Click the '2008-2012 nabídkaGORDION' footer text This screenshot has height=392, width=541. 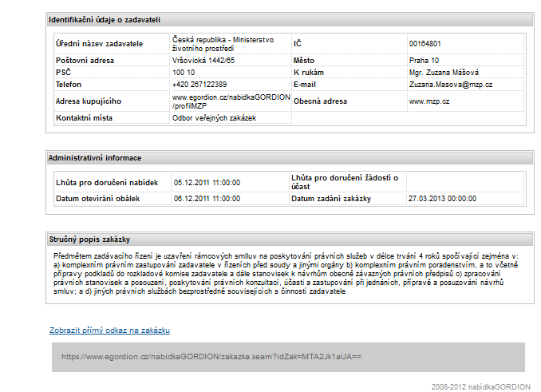coord(480,385)
